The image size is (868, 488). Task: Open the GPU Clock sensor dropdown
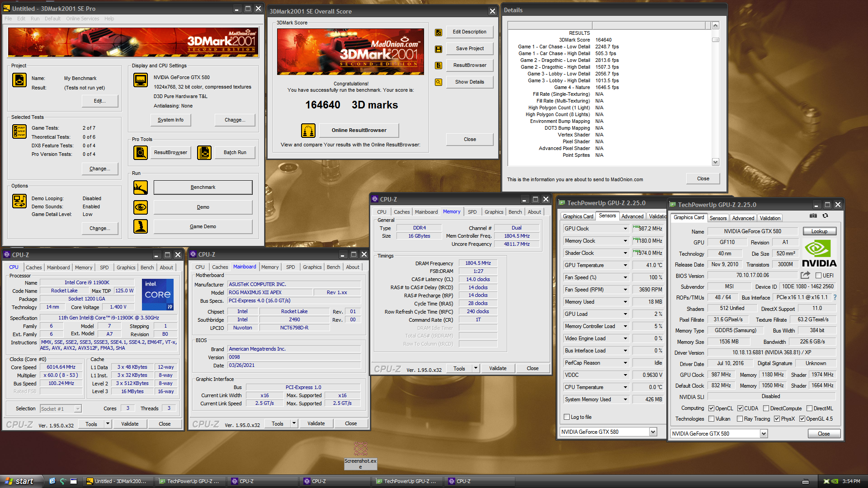tap(625, 229)
